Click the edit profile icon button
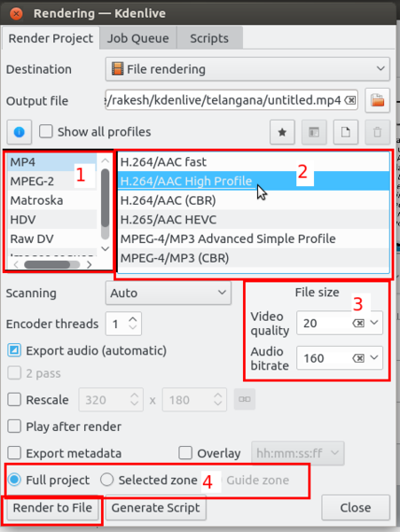This screenshot has height=532, width=400. click(x=314, y=132)
